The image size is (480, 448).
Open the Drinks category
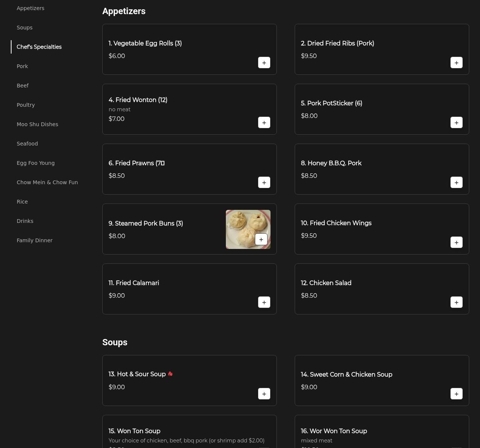point(25,221)
